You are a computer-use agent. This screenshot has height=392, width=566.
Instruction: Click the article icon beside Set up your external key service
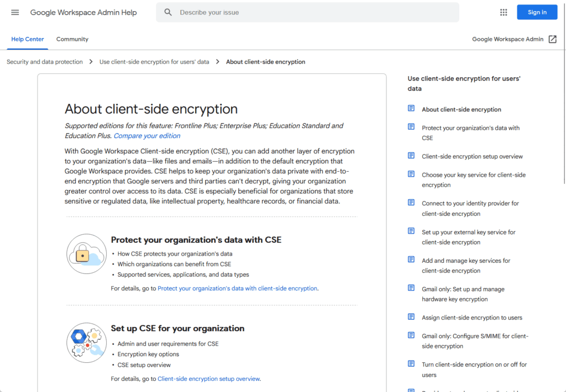click(411, 231)
